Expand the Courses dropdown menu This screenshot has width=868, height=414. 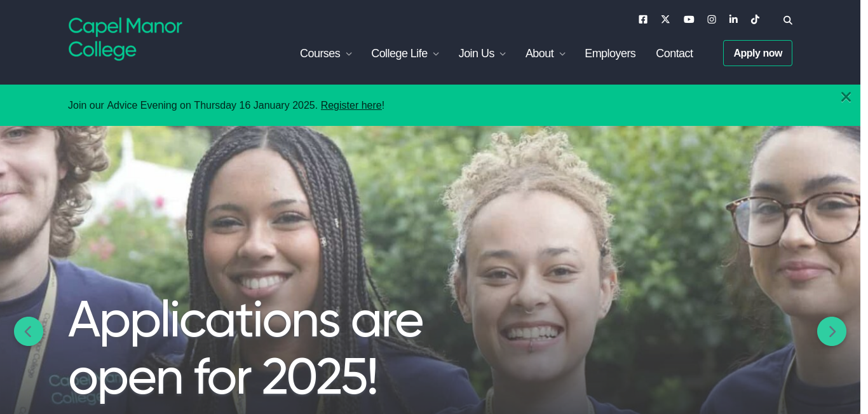click(326, 53)
